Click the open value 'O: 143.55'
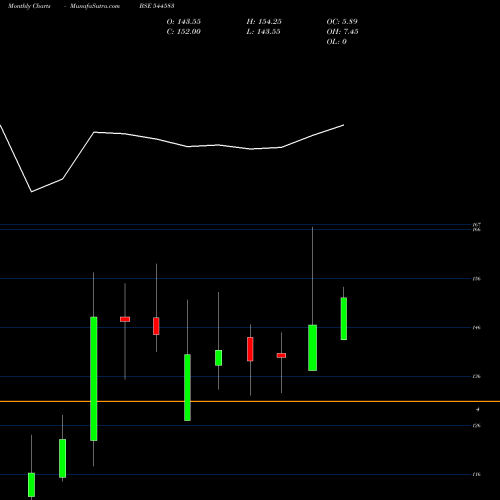Image resolution: width=500 pixels, height=500 pixels. click(x=184, y=22)
